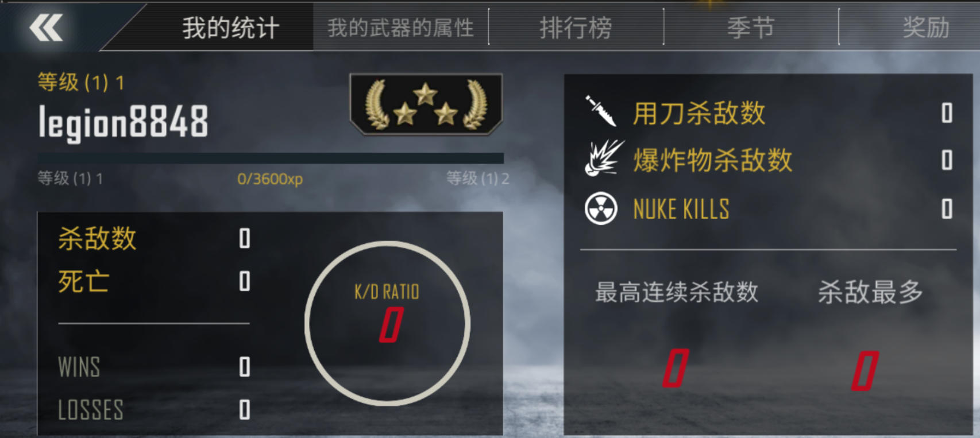Click the XP progress bar
Viewport: 980px width, 438px height.
(271, 158)
